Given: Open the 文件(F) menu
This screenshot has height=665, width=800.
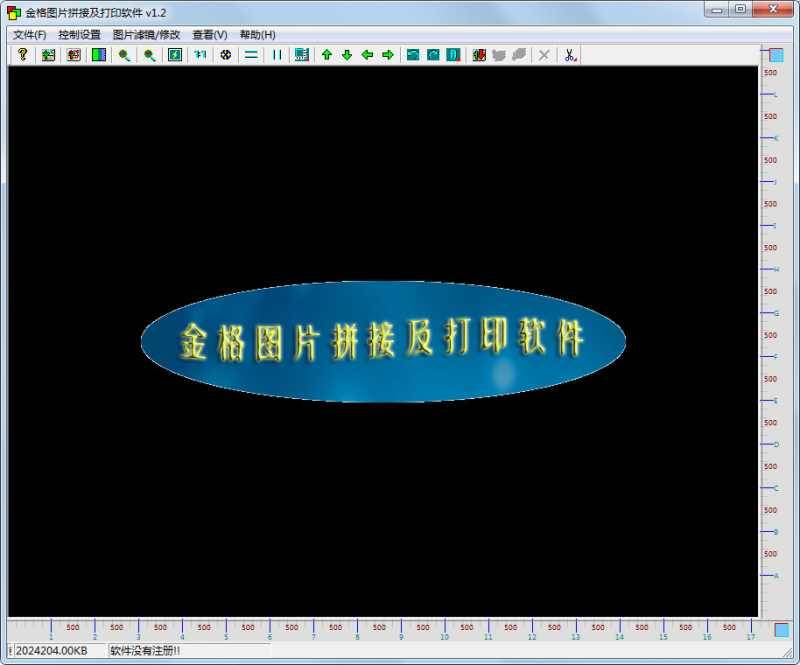Looking at the screenshot, I should 26,33.
